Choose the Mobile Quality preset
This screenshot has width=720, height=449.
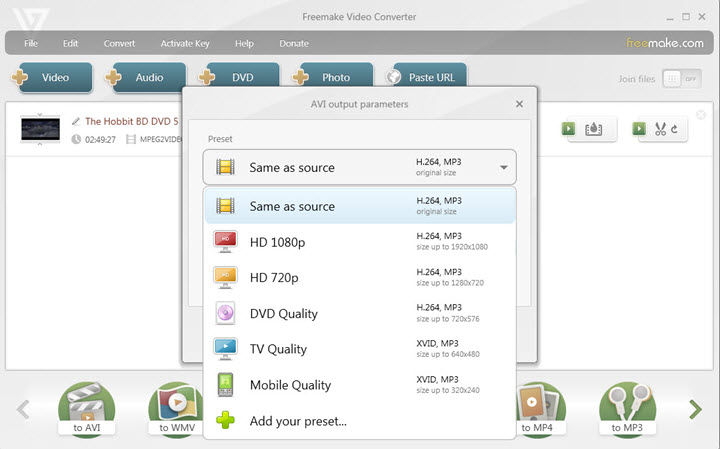tap(360, 385)
